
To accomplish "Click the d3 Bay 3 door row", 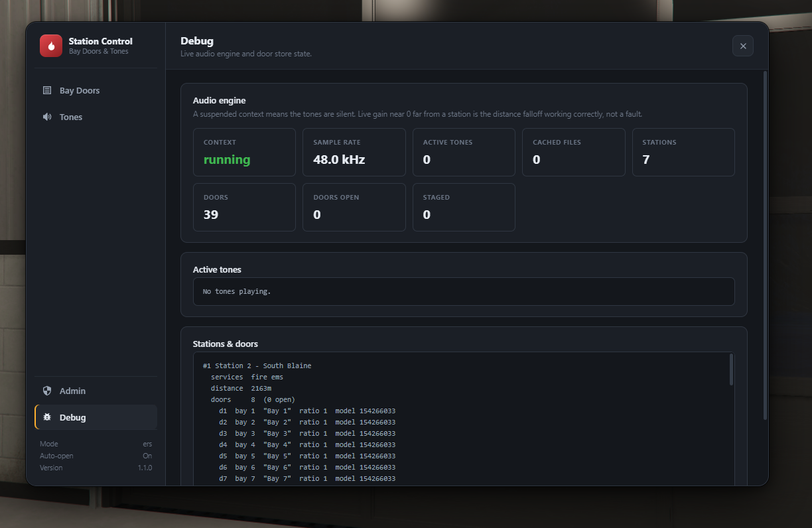I will point(307,433).
